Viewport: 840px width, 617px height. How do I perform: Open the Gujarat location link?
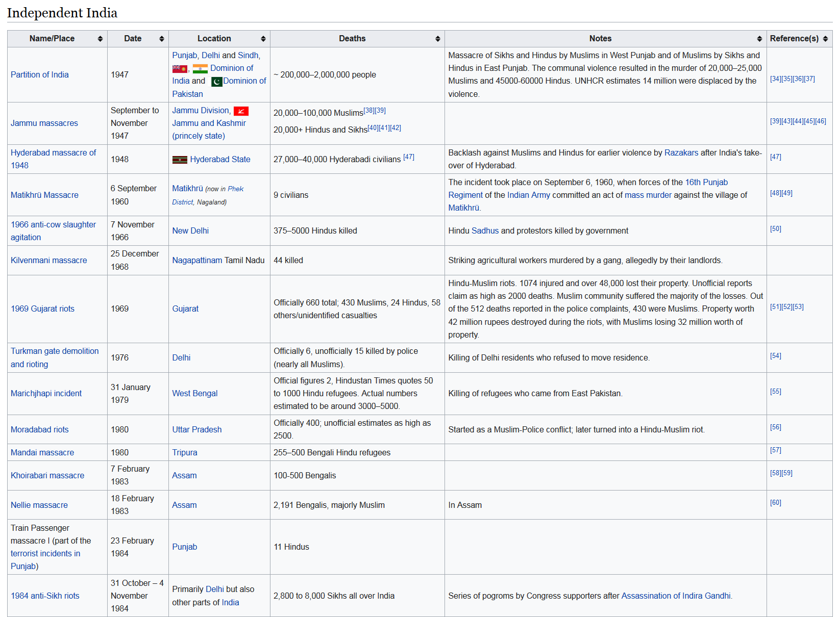[185, 308]
